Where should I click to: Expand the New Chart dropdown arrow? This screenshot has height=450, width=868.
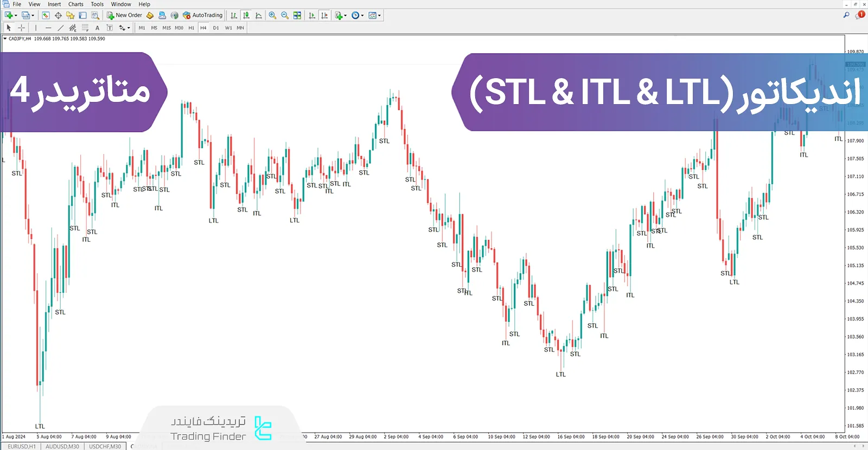16,16
